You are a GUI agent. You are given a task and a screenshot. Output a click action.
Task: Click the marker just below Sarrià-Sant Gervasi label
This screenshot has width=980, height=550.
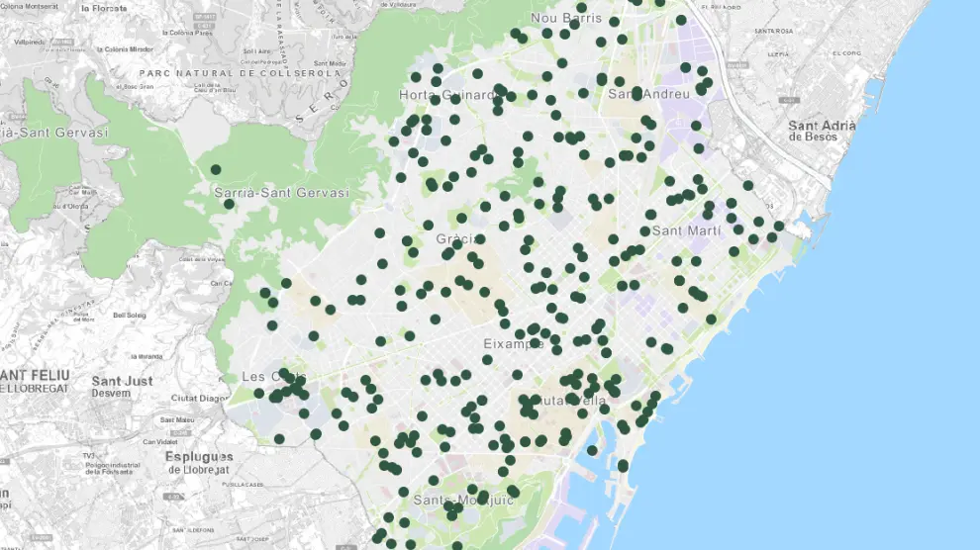pos(229,204)
